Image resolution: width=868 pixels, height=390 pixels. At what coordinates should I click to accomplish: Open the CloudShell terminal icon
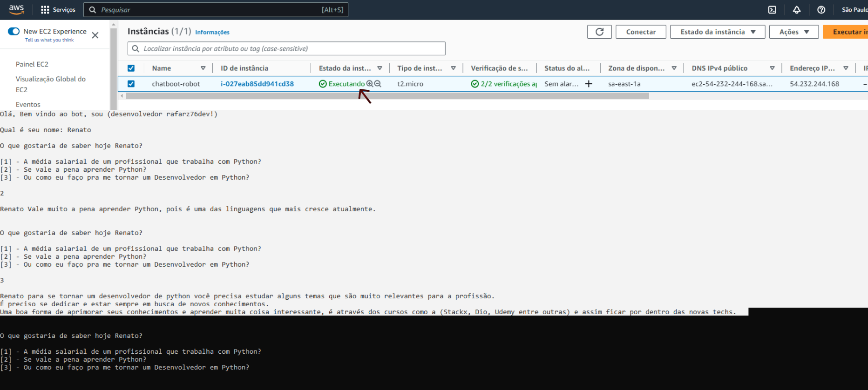(x=772, y=10)
